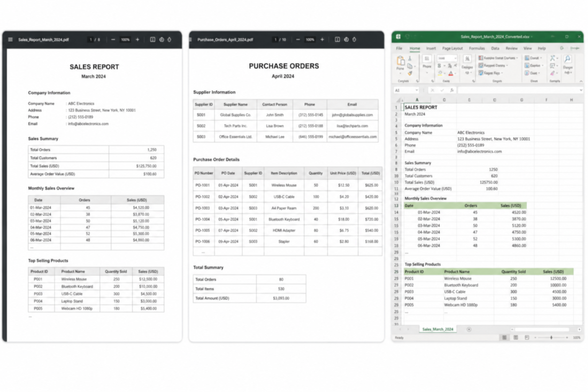The image size is (588, 392).
Task: Click the page number field in Purchase_Orders_April_2024.pdf
Action: coord(275,39)
